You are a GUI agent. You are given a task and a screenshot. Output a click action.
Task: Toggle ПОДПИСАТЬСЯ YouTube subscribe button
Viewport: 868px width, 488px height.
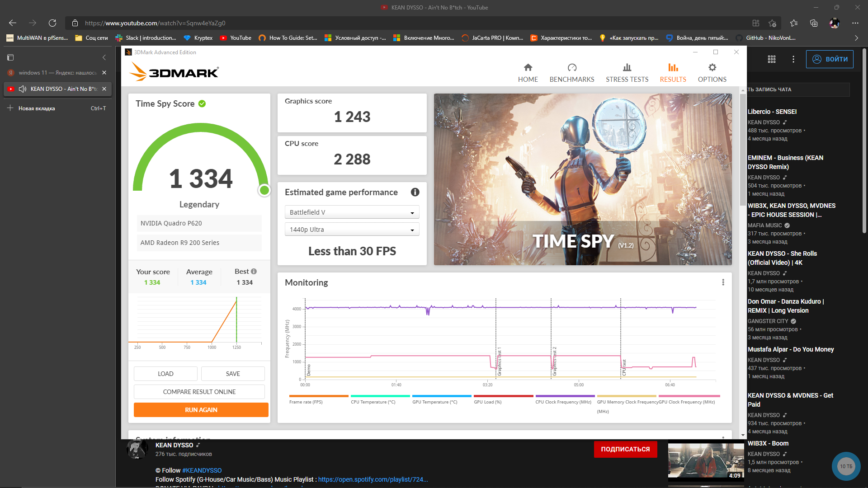click(625, 449)
